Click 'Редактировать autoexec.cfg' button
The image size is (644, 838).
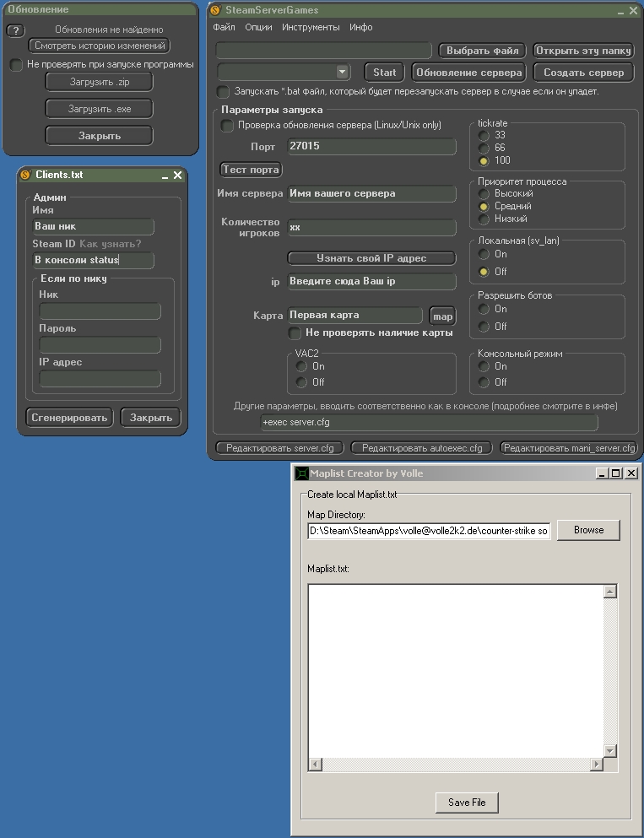point(422,448)
